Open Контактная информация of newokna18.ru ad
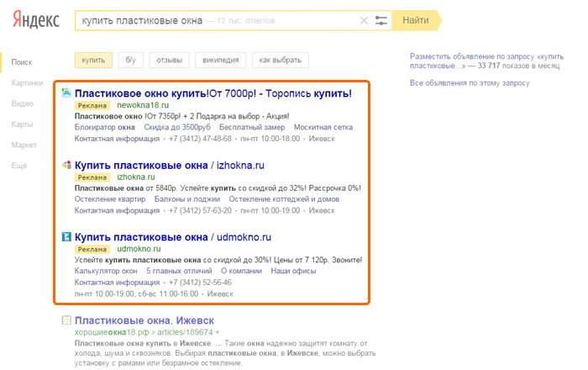Screen dimensions: 588x370 tap(117, 139)
